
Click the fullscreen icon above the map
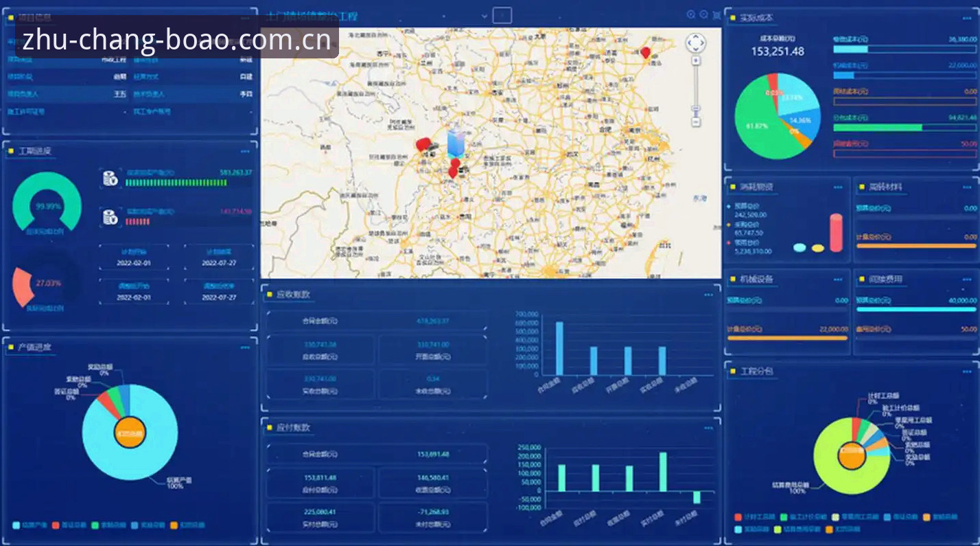click(x=716, y=14)
